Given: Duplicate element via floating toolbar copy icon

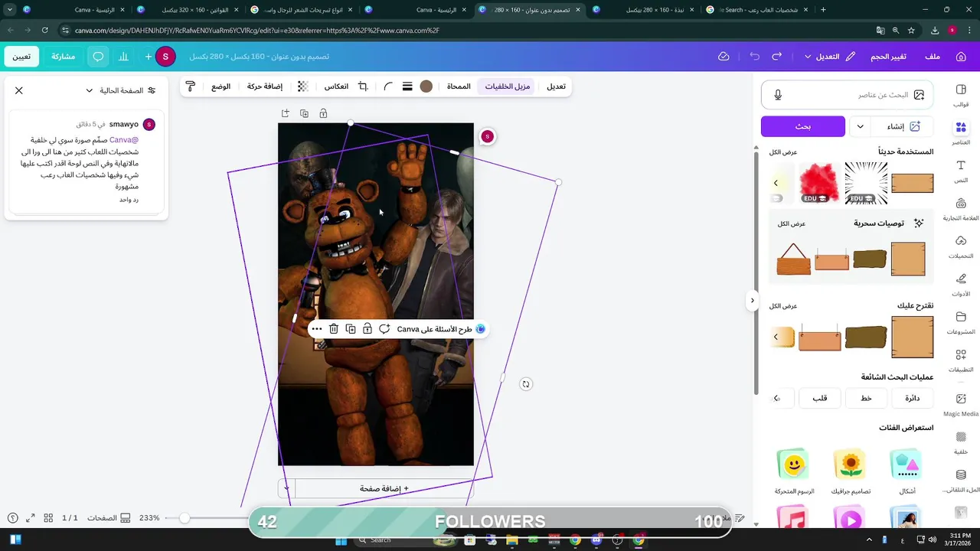Looking at the screenshot, I should coord(351,329).
